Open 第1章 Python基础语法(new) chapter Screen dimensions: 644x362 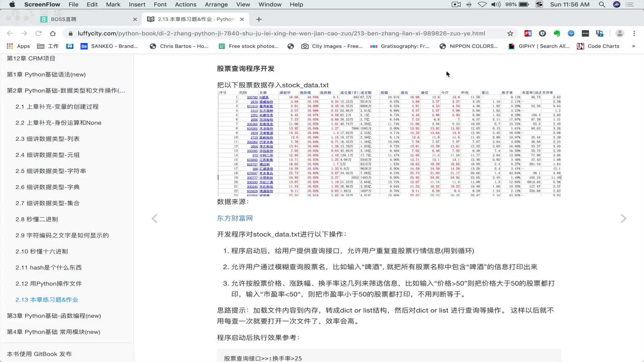(46, 74)
